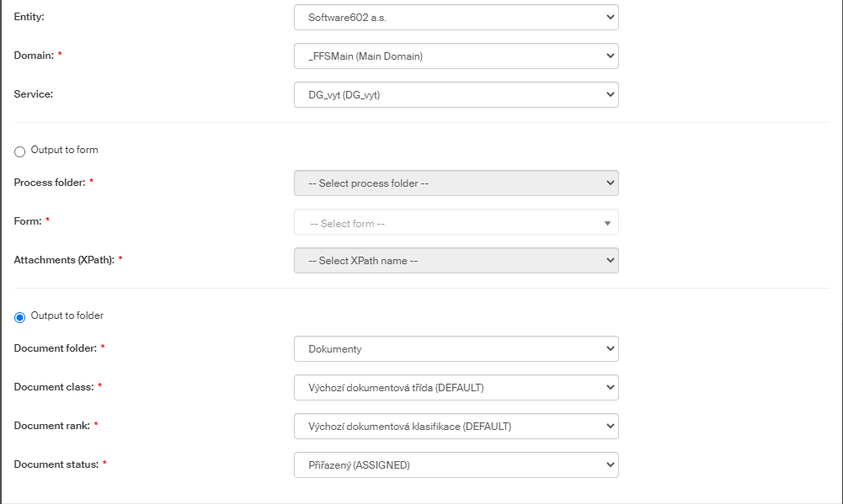Viewport: 843px width, 504px height.
Task: Click the Entity dropdown chevron arrow
Action: click(610, 17)
